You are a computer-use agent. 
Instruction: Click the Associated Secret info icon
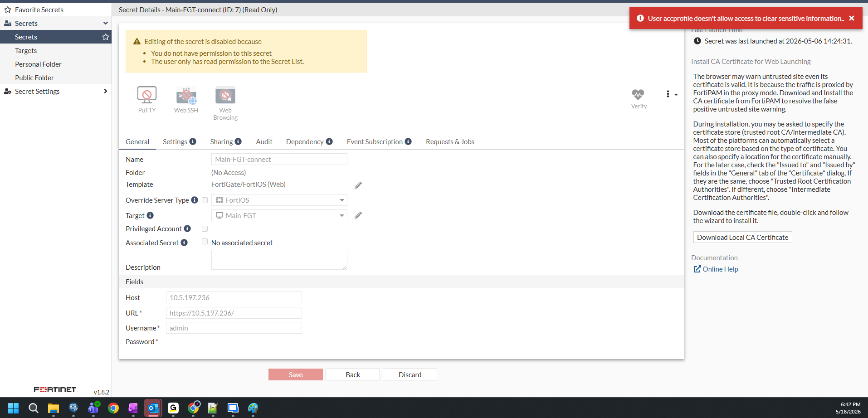184,243
